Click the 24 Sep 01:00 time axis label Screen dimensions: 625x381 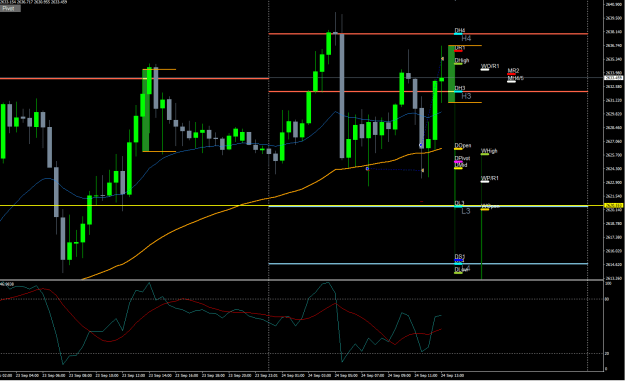[292, 375]
